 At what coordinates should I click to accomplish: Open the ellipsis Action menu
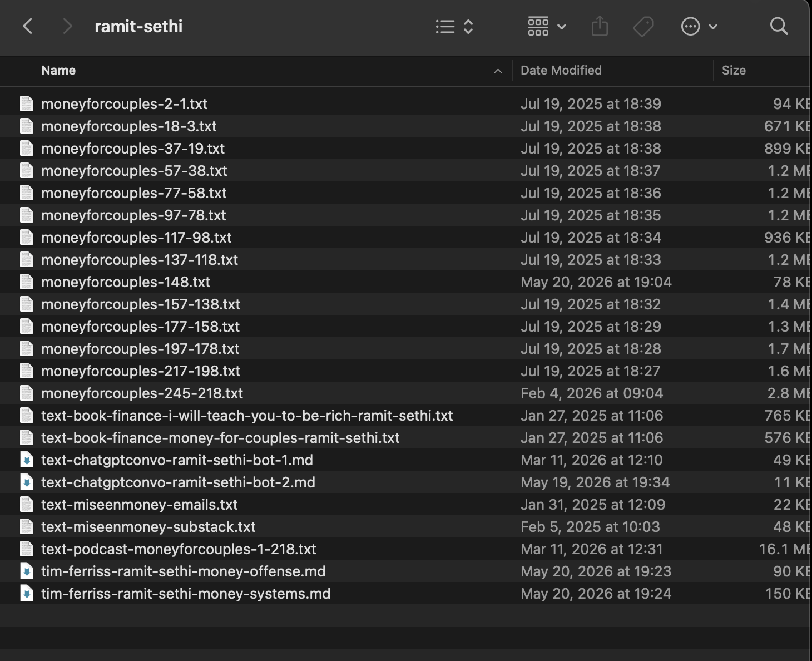699,26
